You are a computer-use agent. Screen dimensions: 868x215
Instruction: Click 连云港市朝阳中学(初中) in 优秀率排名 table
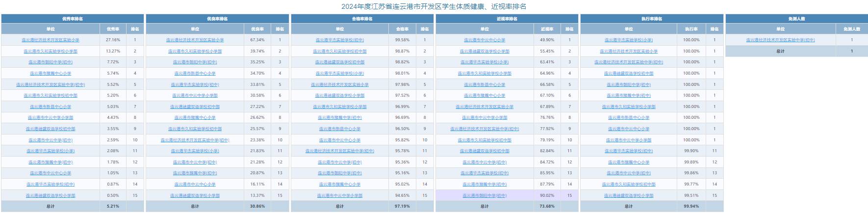point(51,62)
